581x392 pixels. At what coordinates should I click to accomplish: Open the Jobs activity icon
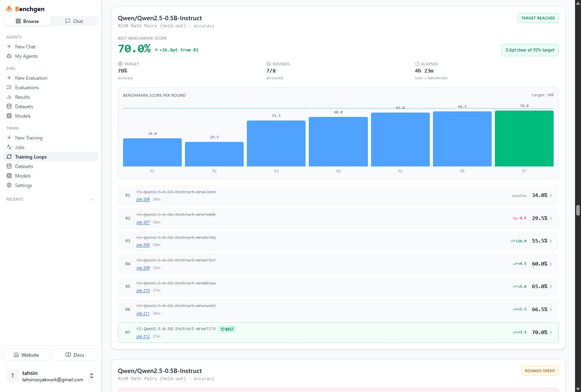click(x=9, y=147)
